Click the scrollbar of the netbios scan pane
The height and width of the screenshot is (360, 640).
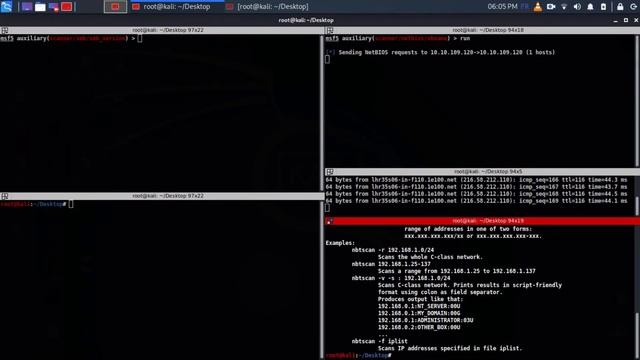tap(637, 101)
